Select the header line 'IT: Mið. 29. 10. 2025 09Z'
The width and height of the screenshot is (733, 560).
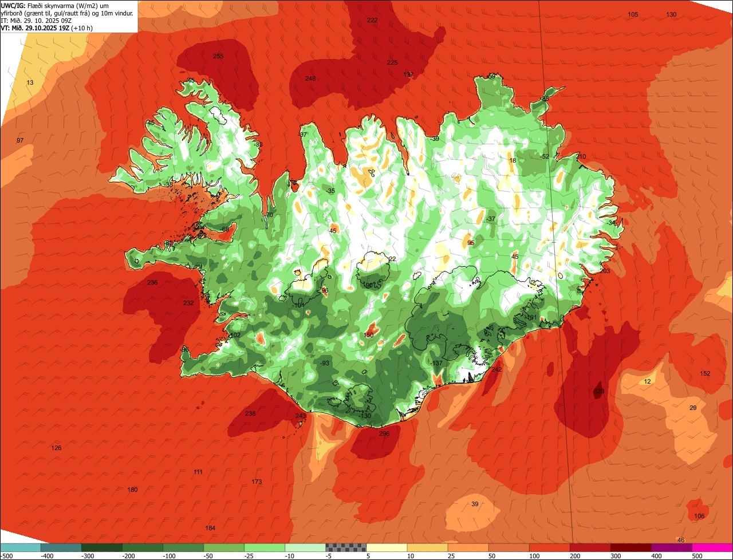(37, 21)
